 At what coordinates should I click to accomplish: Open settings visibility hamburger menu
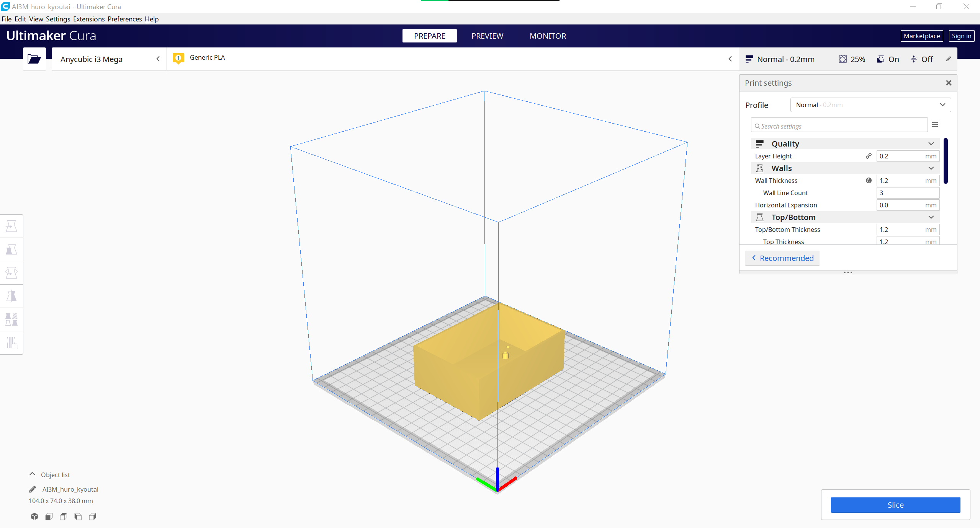(935, 125)
